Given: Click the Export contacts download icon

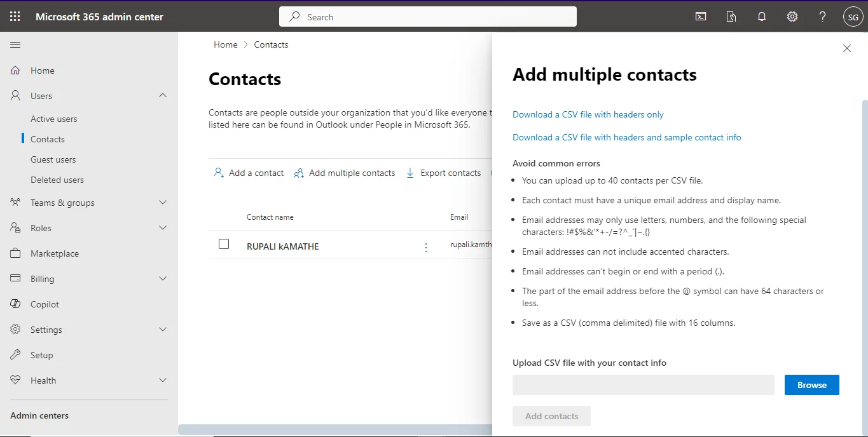Looking at the screenshot, I should [x=410, y=173].
